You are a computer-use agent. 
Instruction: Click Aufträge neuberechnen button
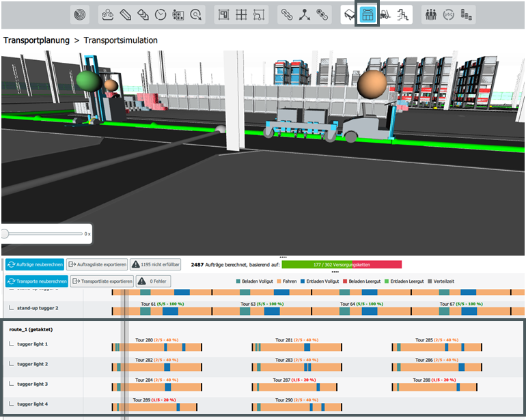pos(35,264)
